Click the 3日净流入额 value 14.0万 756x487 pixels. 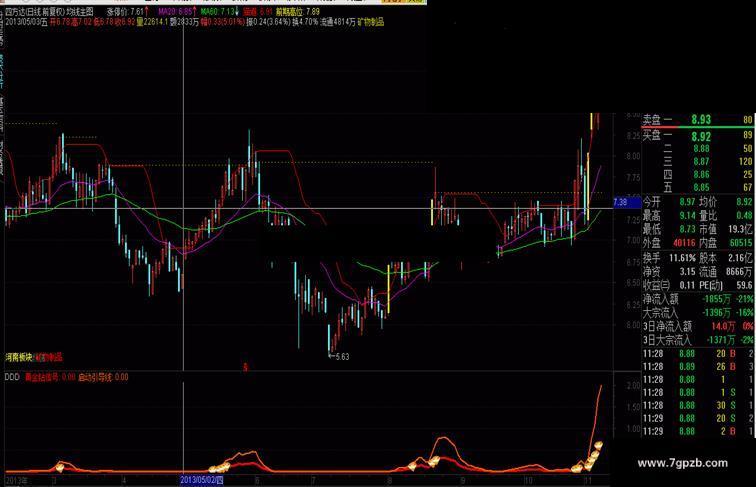pos(723,326)
